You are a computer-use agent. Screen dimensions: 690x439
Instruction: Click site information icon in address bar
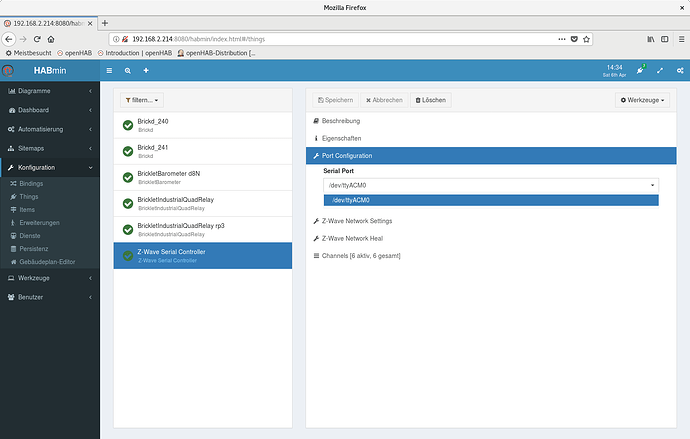116,39
